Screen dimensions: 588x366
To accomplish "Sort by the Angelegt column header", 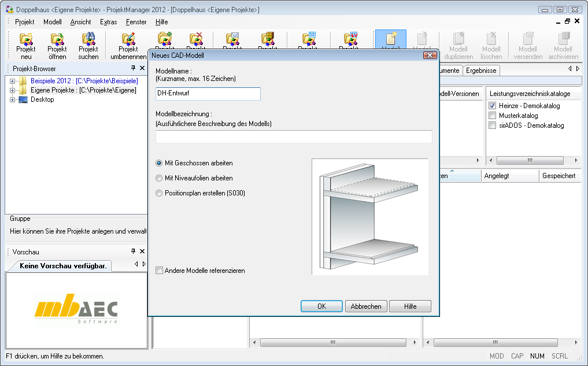I will pyautogui.click(x=510, y=176).
